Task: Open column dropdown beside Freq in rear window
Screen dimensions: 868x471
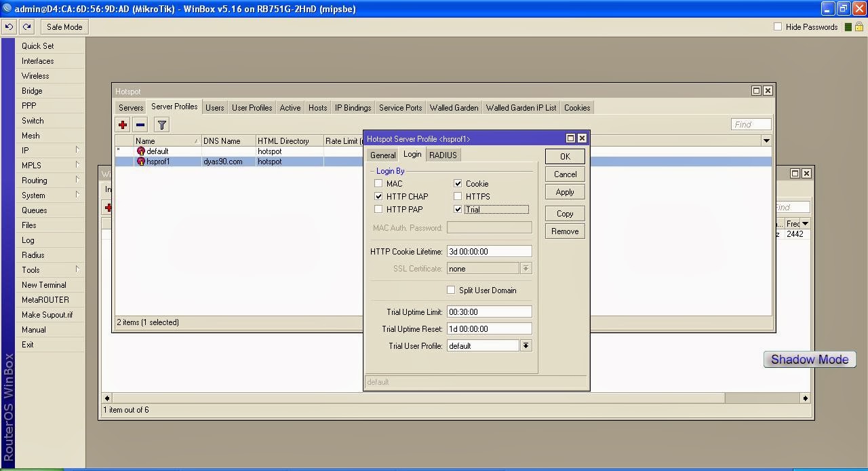Action: tap(805, 223)
